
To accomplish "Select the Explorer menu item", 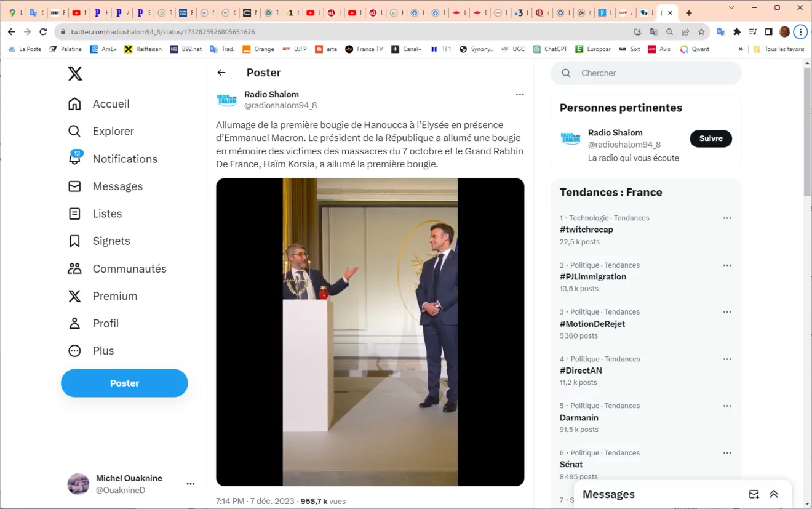I will click(101, 131).
